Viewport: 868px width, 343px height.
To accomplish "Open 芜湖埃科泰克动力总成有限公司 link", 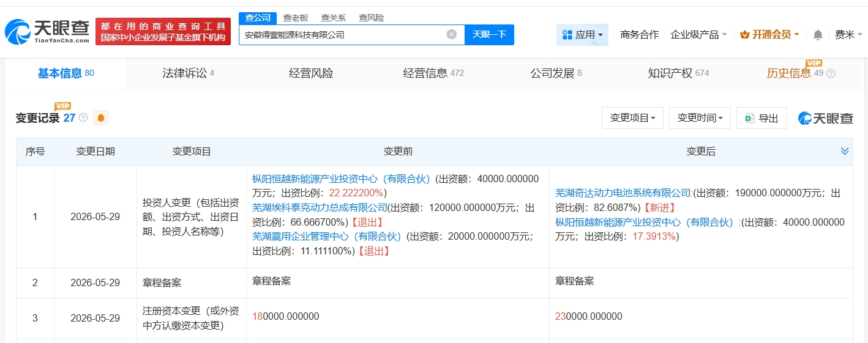I will pyautogui.click(x=320, y=207).
